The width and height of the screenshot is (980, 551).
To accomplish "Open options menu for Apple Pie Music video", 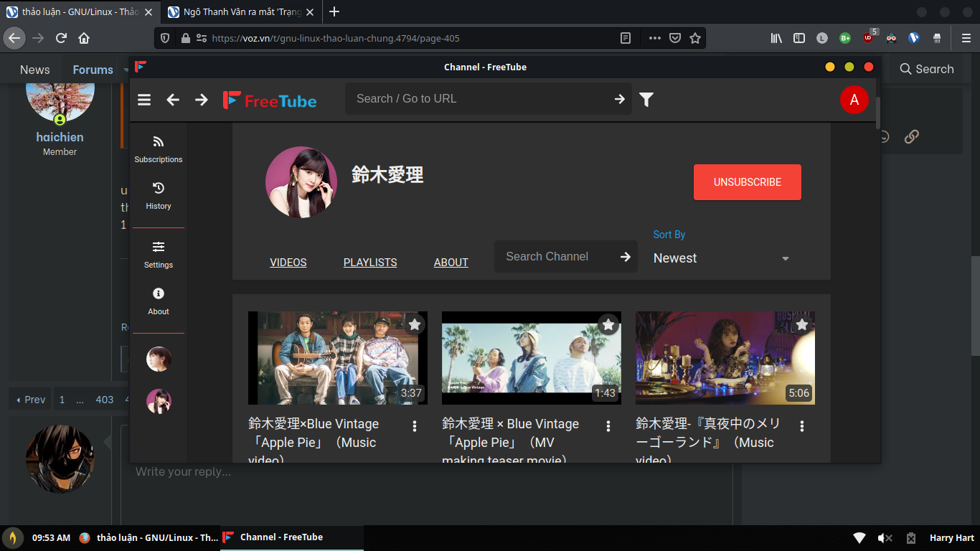I will 415,426.
